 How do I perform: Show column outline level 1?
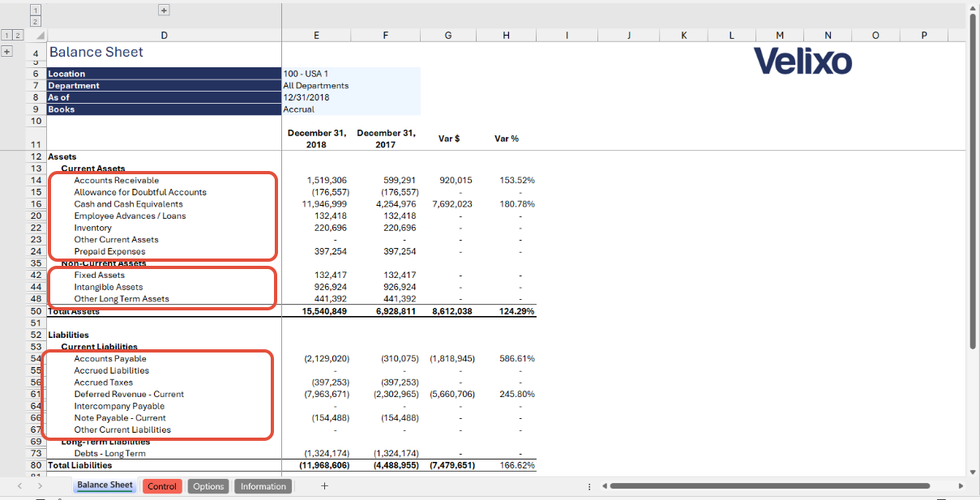[36, 11]
